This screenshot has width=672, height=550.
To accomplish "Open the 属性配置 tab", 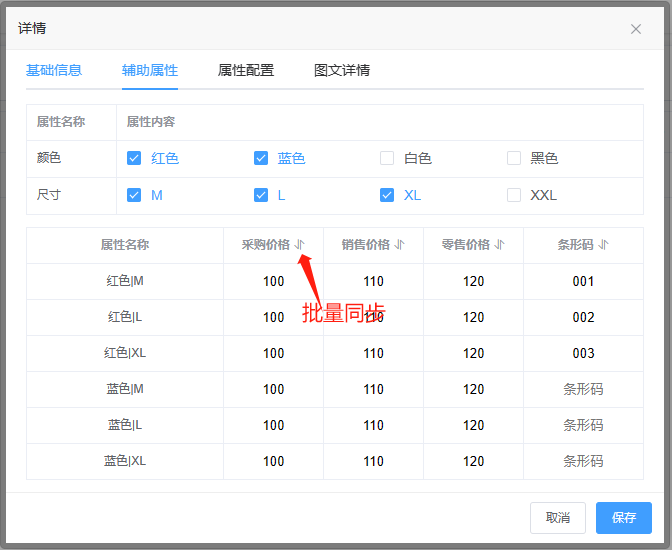I will click(246, 70).
